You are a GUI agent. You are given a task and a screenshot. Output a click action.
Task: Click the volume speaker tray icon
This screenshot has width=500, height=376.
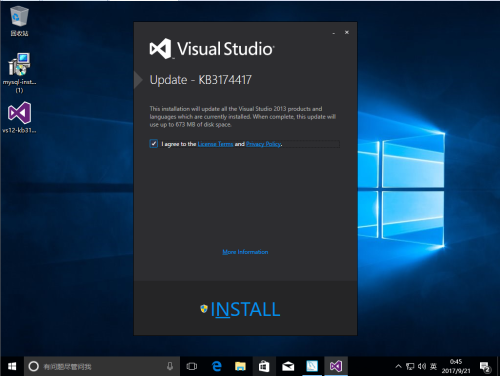pyautogui.click(x=422, y=366)
